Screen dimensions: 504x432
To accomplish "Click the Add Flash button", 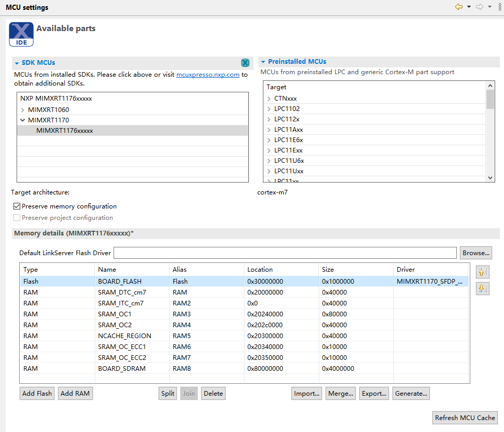I will (37, 394).
